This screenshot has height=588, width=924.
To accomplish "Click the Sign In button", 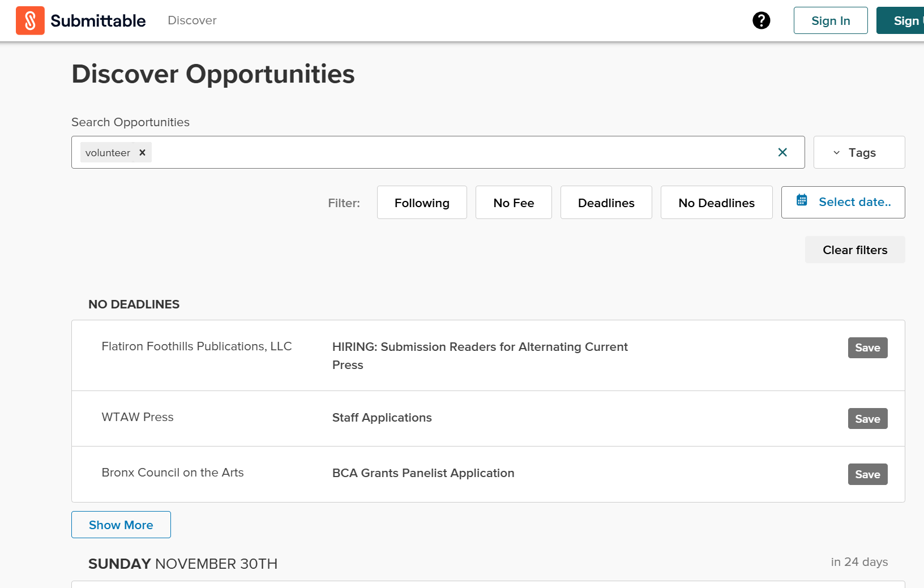I will pos(831,20).
